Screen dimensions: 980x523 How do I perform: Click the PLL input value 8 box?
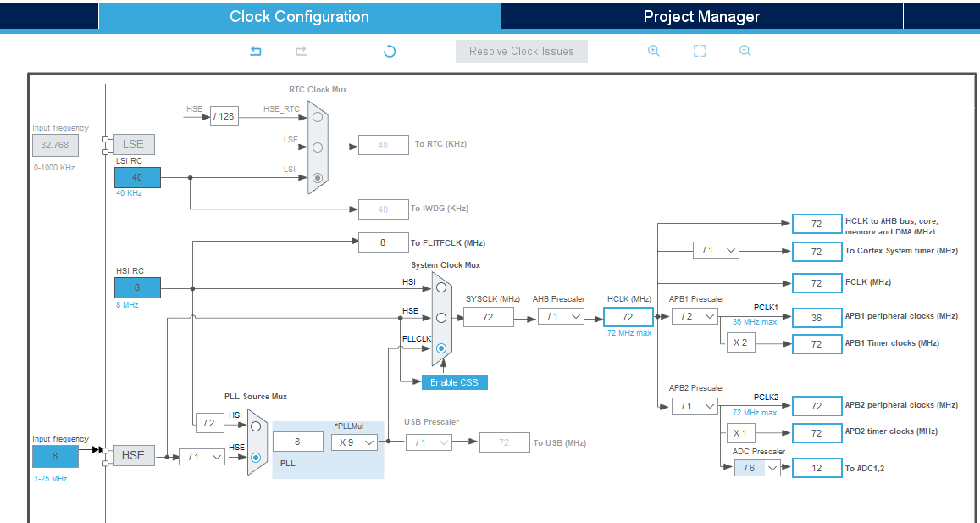[x=297, y=442]
